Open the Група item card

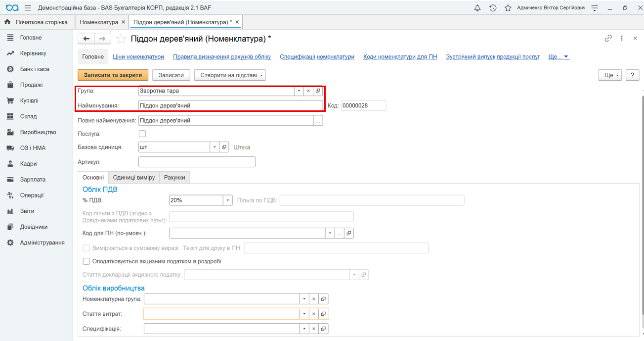pos(318,91)
